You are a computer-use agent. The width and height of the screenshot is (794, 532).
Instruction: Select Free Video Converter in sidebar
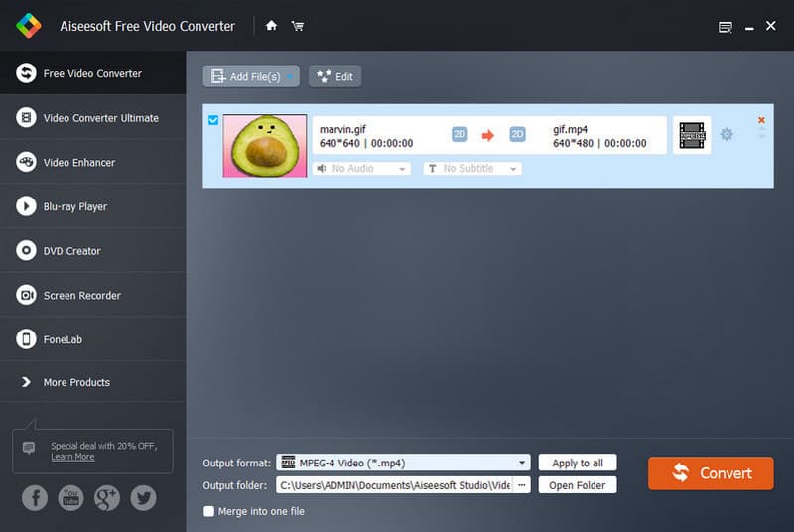(x=92, y=73)
